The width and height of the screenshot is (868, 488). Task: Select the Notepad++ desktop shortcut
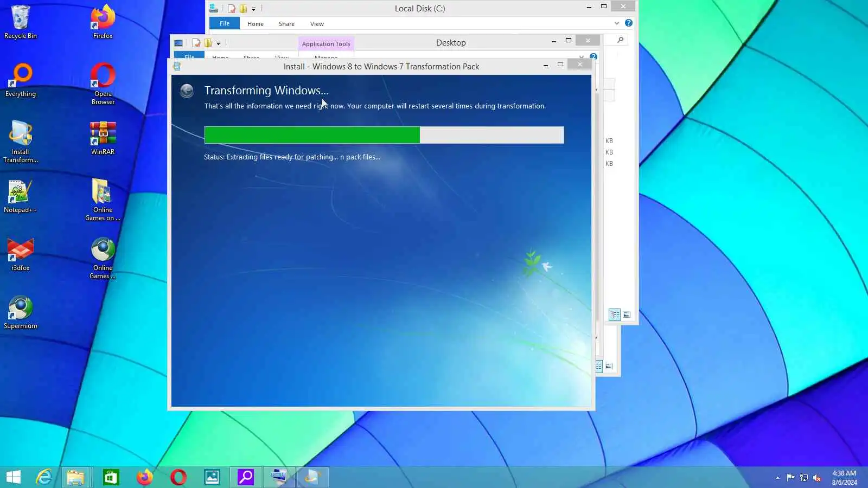21,196
